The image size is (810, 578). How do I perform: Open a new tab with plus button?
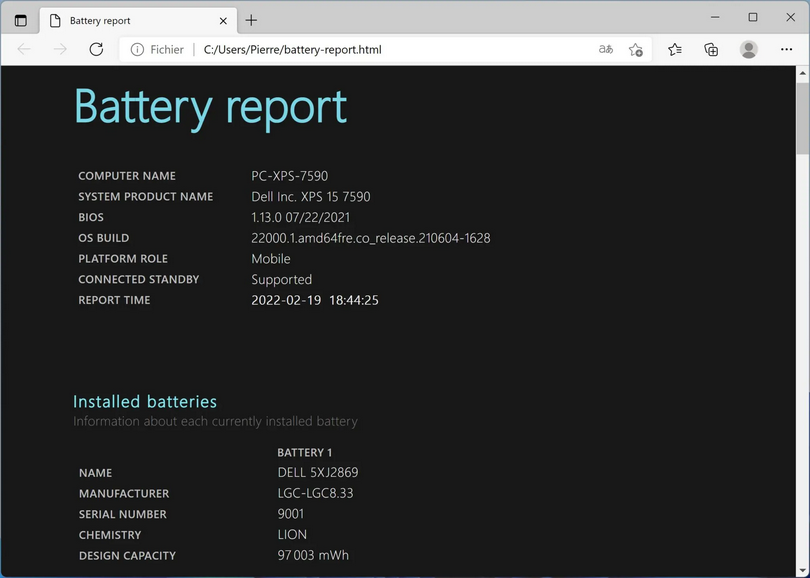pyautogui.click(x=251, y=21)
